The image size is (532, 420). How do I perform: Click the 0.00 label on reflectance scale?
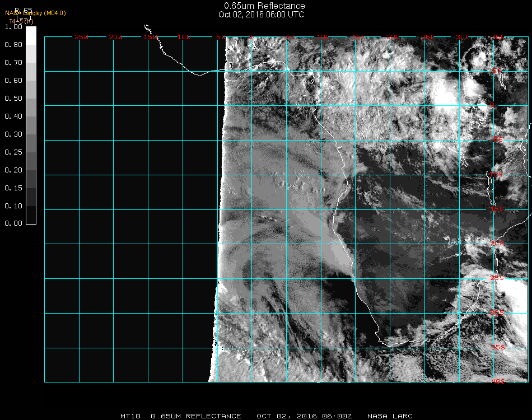tap(12, 223)
